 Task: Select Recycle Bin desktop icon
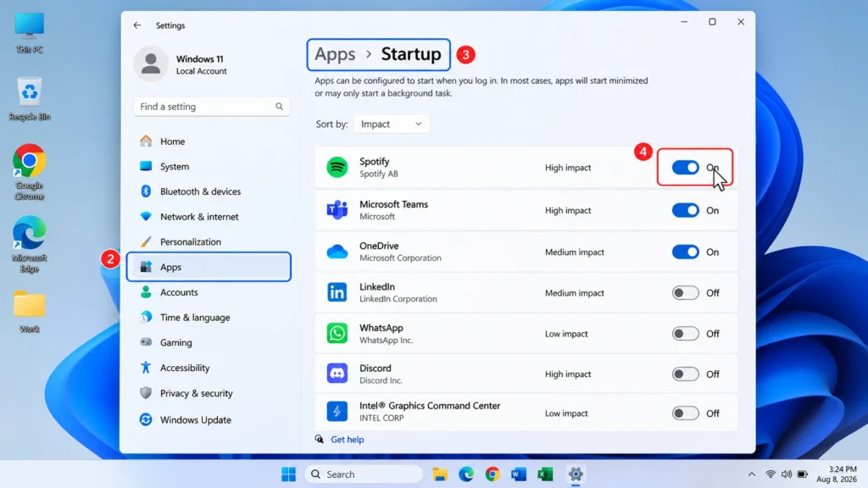coord(30,99)
